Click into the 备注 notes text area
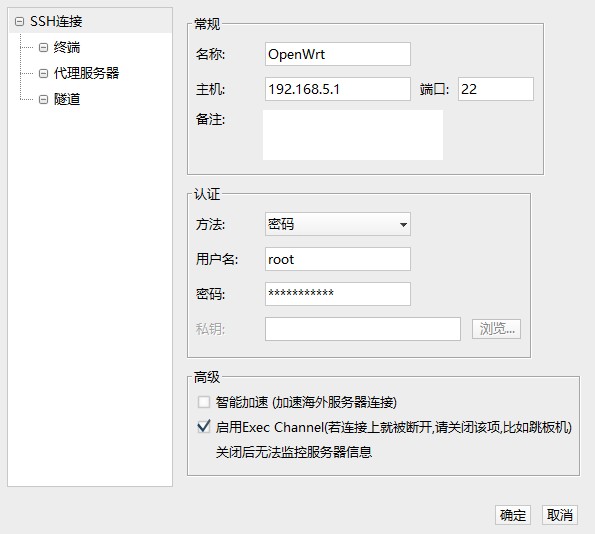 pyautogui.click(x=353, y=135)
